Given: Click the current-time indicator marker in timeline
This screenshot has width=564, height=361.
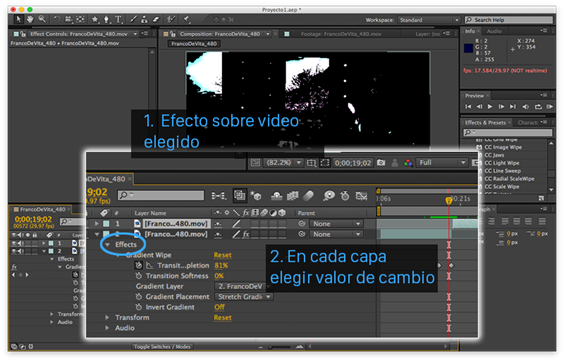Looking at the screenshot, I should pos(449,201).
